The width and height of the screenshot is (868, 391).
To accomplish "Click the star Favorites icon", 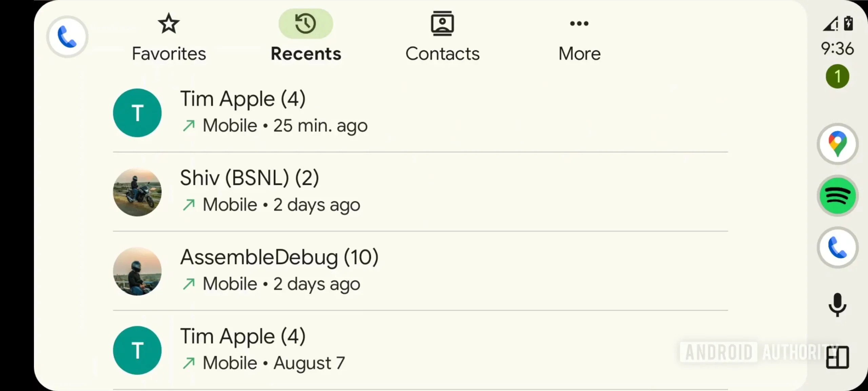I will 169,23.
